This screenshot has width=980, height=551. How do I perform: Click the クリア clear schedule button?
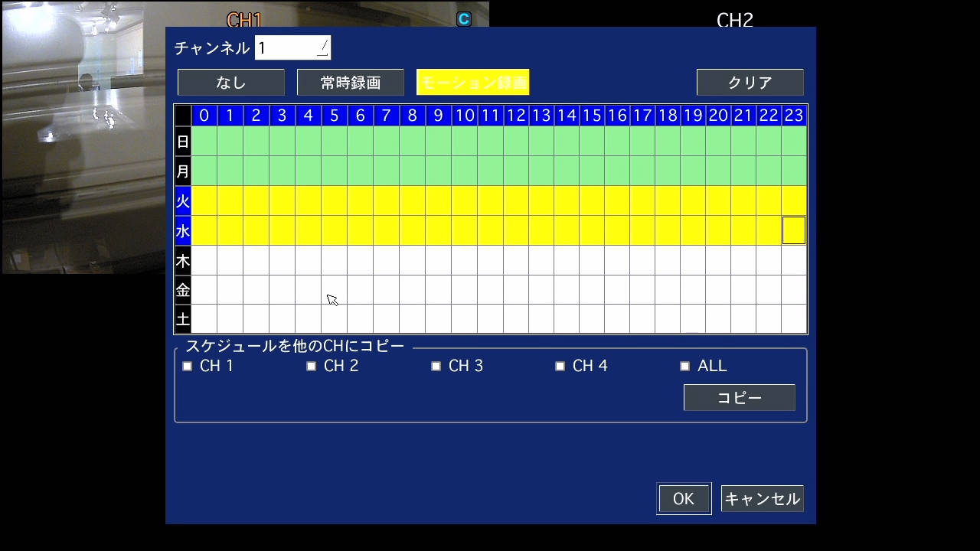click(750, 83)
